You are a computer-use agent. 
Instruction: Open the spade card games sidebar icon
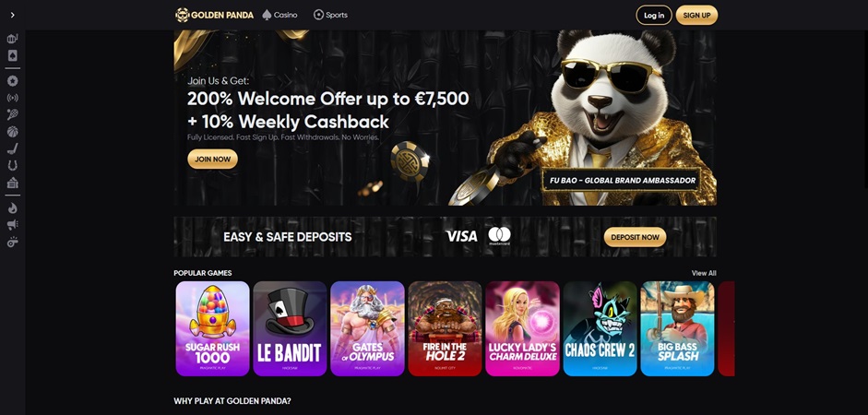coord(12,55)
